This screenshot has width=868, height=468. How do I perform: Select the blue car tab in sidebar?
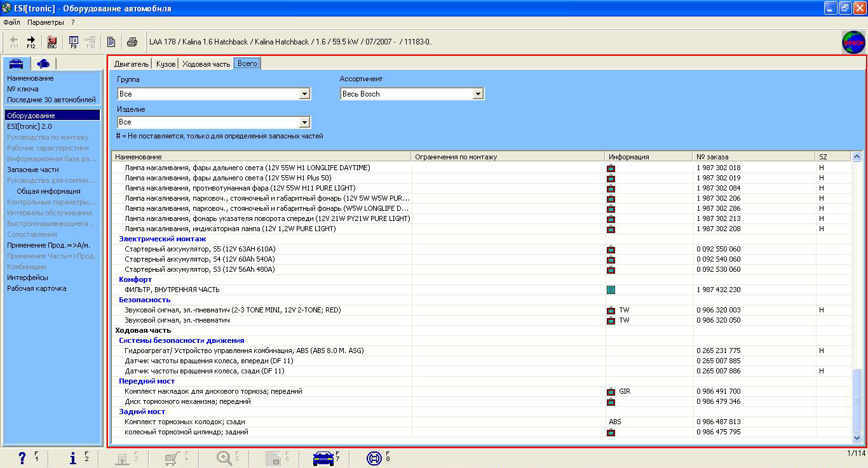coord(17,63)
